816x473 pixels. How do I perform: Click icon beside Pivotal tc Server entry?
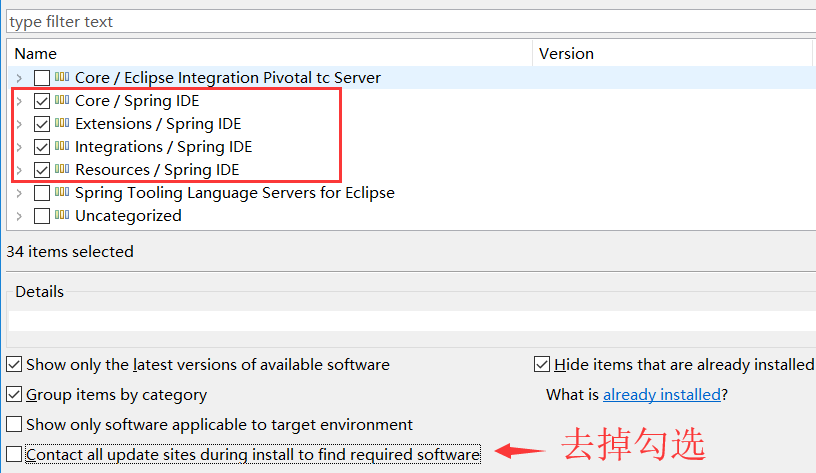[x=62, y=78]
